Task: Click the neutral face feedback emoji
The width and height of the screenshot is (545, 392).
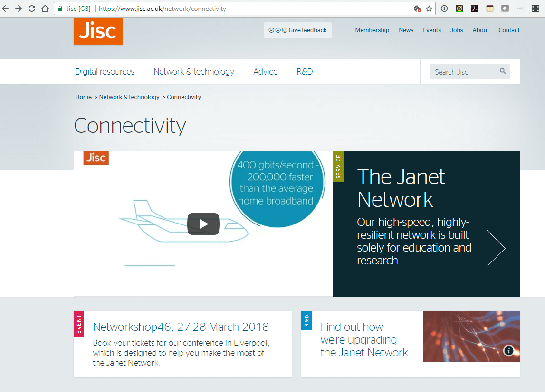Action: point(277,30)
